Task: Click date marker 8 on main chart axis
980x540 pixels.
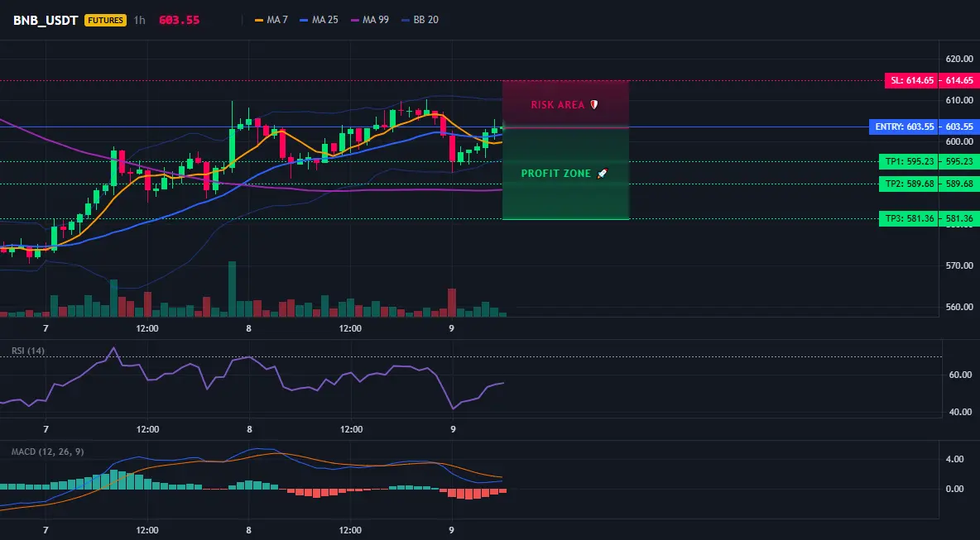Action: pos(249,327)
